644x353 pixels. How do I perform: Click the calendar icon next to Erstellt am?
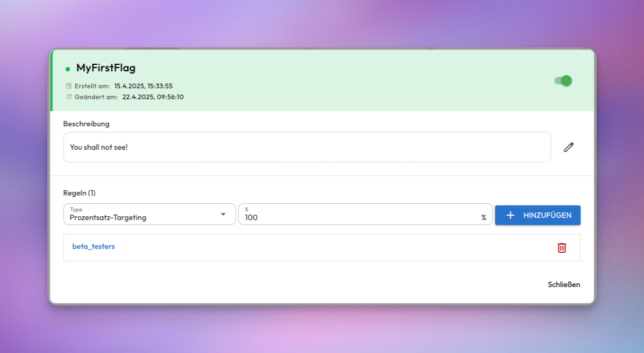coord(68,86)
